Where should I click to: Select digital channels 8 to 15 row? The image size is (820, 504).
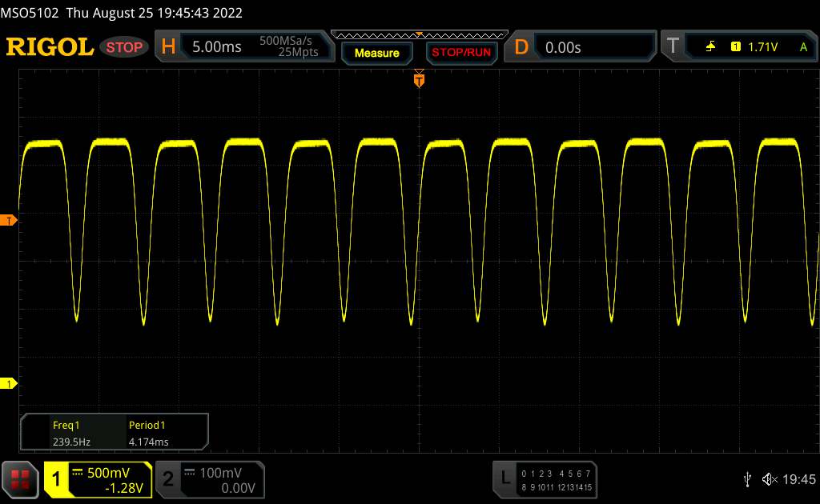point(557,487)
